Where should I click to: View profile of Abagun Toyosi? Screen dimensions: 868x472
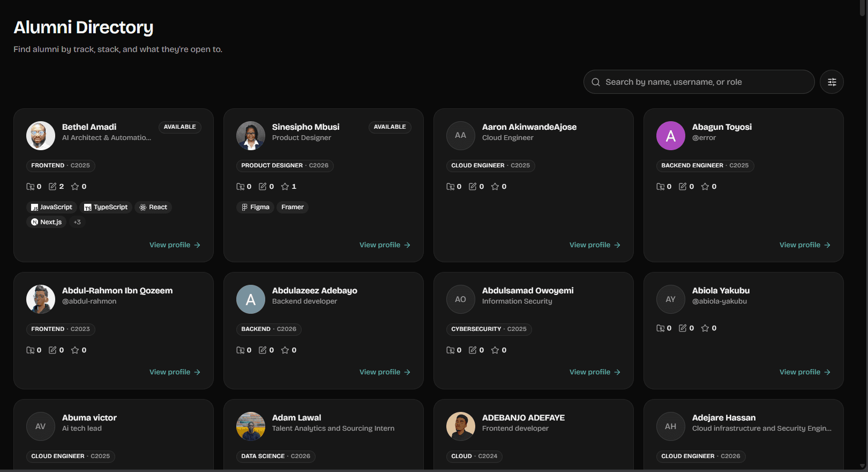click(x=805, y=245)
